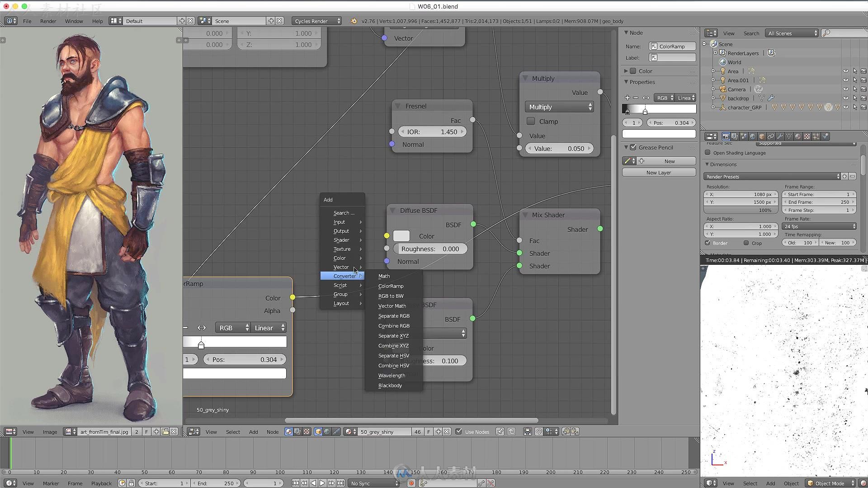Click the RGB to BW converter option
Screen dimensions: 868x488
[x=391, y=296]
